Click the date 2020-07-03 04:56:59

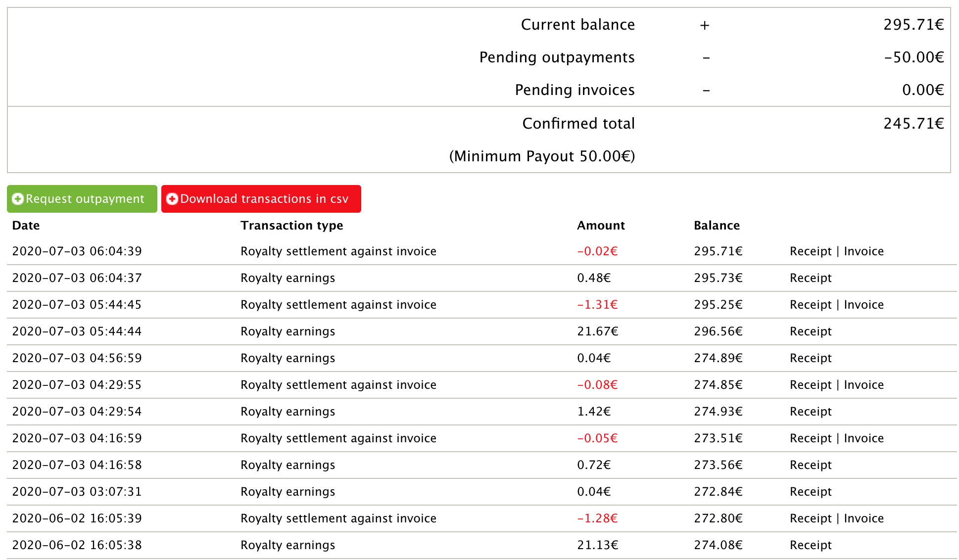[x=77, y=358]
